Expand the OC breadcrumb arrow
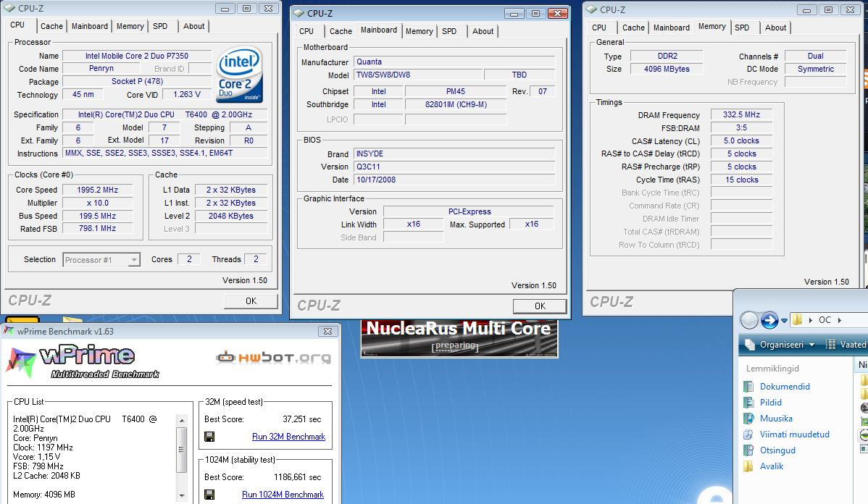The image size is (868, 504). tap(839, 320)
